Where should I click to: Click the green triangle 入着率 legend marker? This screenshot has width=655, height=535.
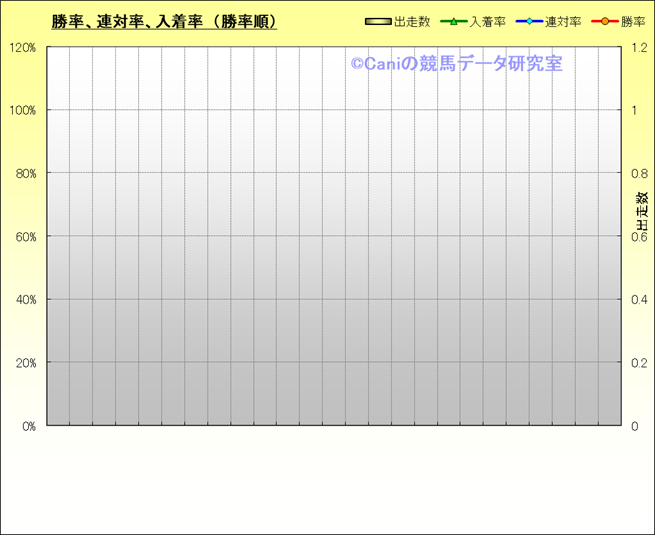[x=453, y=21]
